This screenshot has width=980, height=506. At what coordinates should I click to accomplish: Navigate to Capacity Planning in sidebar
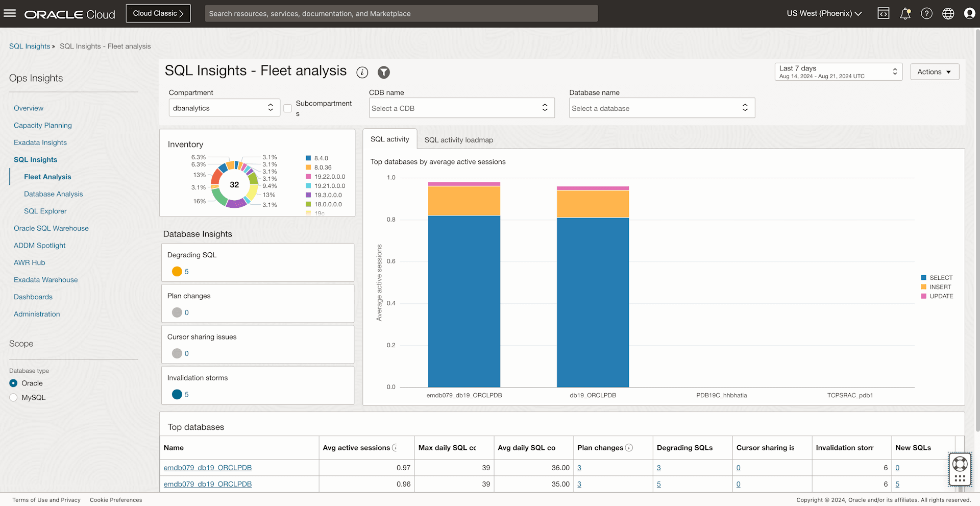click(x=42, y=125)
